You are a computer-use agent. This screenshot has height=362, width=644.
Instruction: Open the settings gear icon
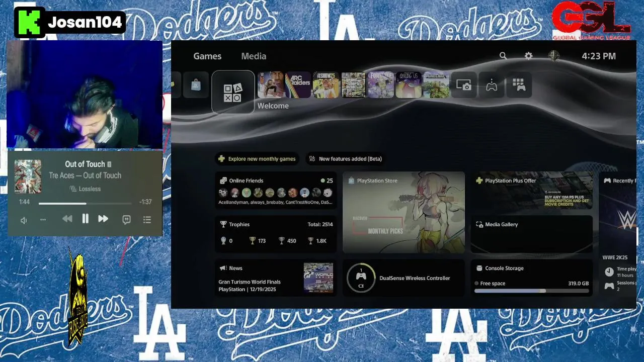(x=528, y=56)
